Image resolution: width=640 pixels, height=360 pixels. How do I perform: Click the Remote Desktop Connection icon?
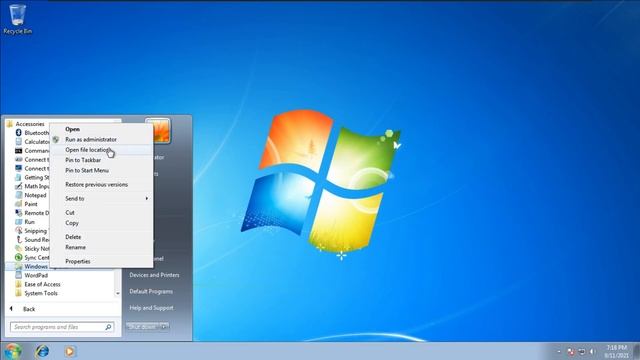point(18,213)
